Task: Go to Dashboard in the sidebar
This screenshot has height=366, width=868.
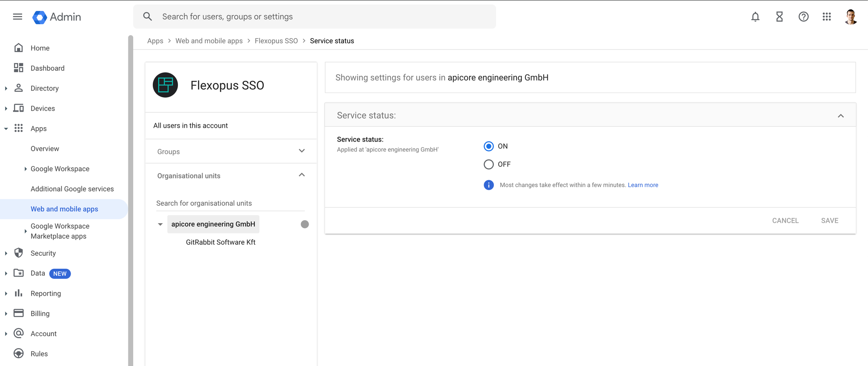Action: [x=47, y=68]
